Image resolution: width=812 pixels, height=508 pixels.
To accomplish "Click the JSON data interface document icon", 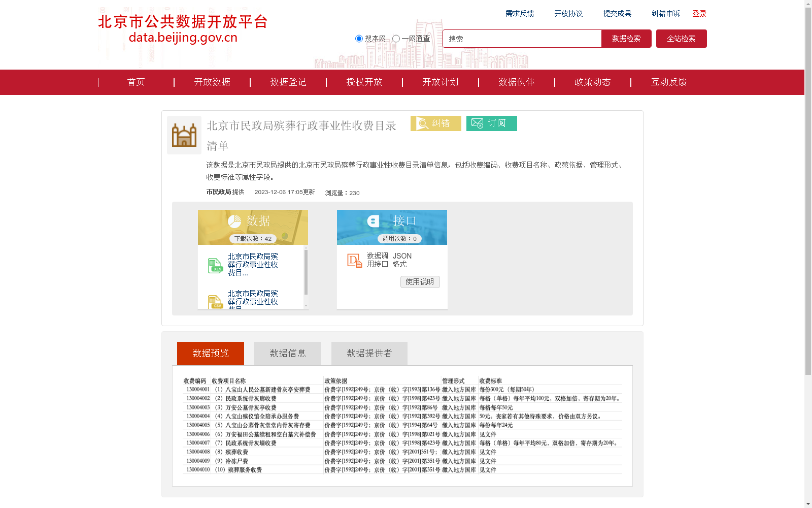I will click(x=354, y=261).
